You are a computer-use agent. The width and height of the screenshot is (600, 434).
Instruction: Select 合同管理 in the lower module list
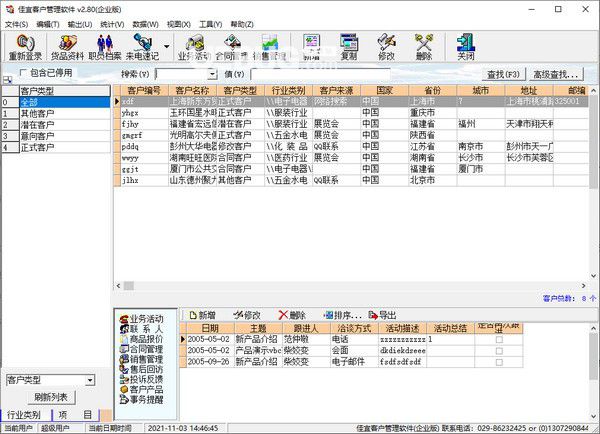pos(142,349)
